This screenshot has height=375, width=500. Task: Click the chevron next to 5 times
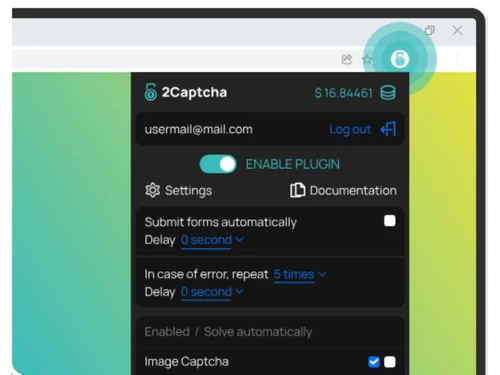click(x=322, y=274)
